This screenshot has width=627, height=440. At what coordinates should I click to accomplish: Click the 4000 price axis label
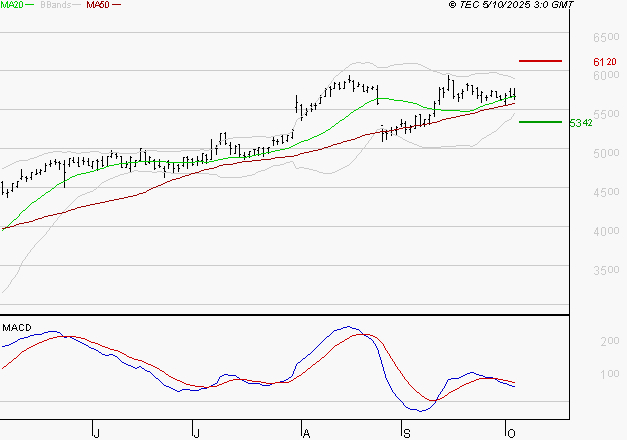coord(606,231)
